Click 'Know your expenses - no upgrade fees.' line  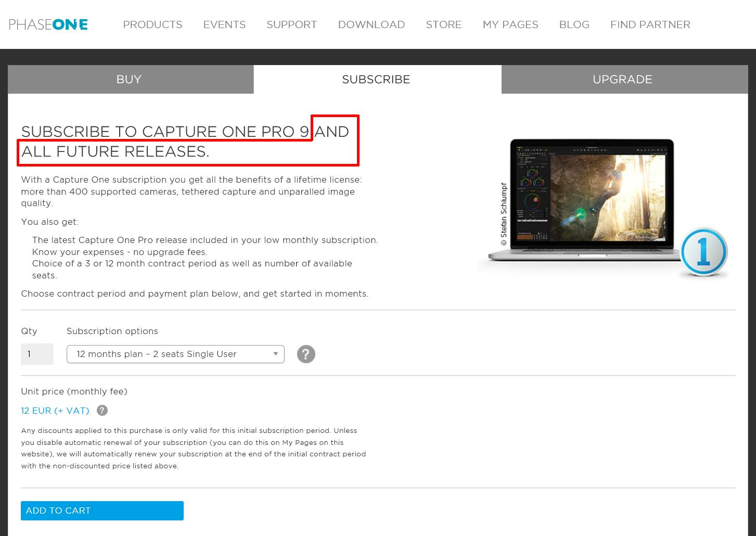tap(120, 252)
